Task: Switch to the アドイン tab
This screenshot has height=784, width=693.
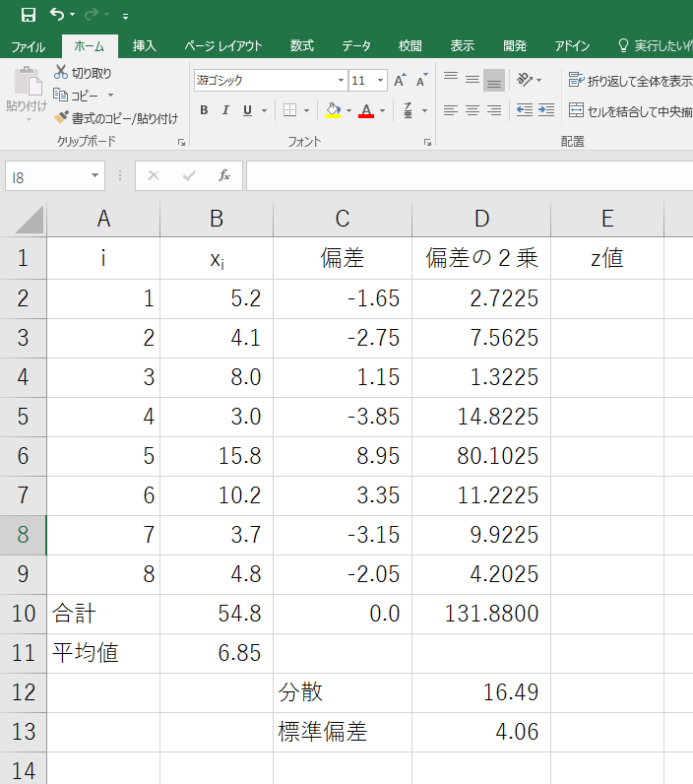Action: (x=572, y=46)
